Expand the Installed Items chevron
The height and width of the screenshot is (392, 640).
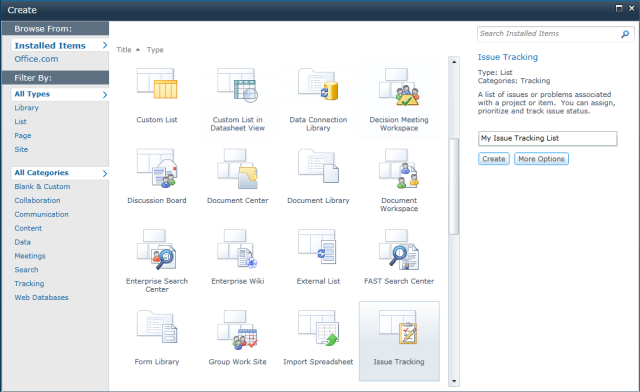coord(105,45)
